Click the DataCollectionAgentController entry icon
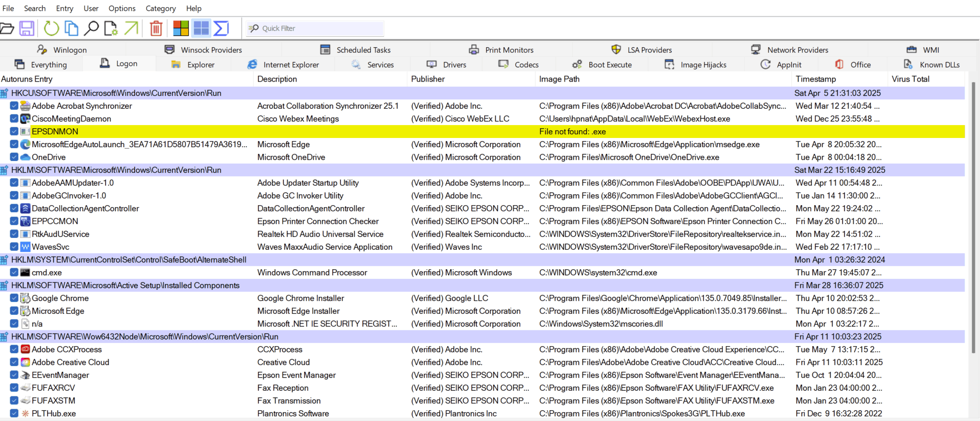 (25, 209)
